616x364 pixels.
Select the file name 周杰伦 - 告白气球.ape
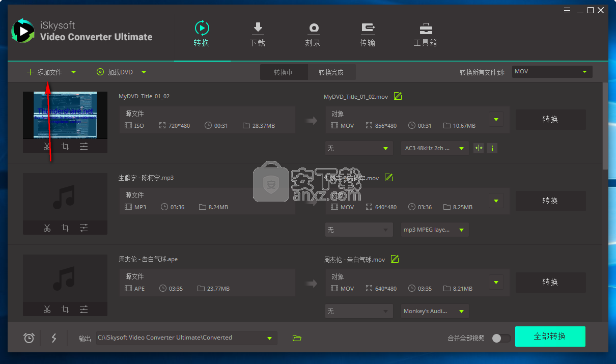click(x=148, y=259)
